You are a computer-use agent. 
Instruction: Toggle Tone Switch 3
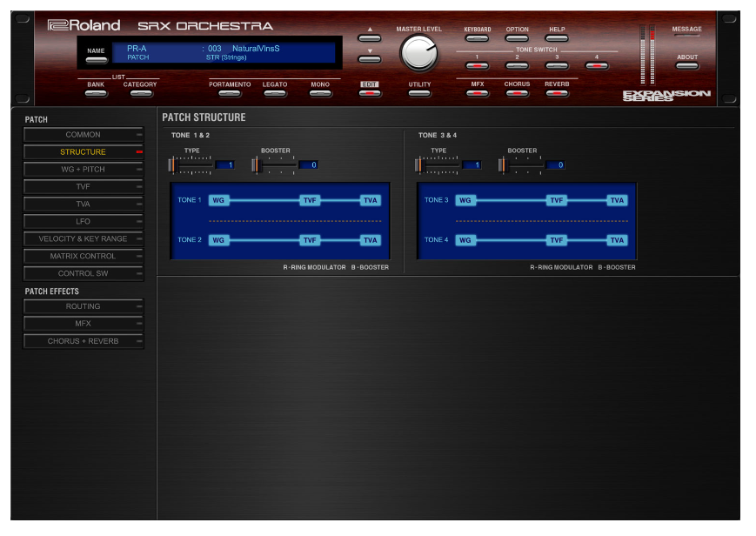(x=557, y=65)
